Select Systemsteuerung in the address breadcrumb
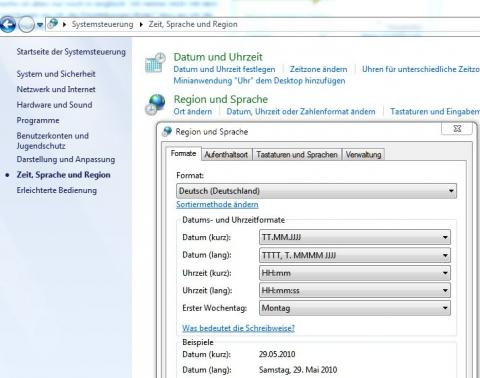Viewport: 480px width, 378px height. (x=102, y=24)
